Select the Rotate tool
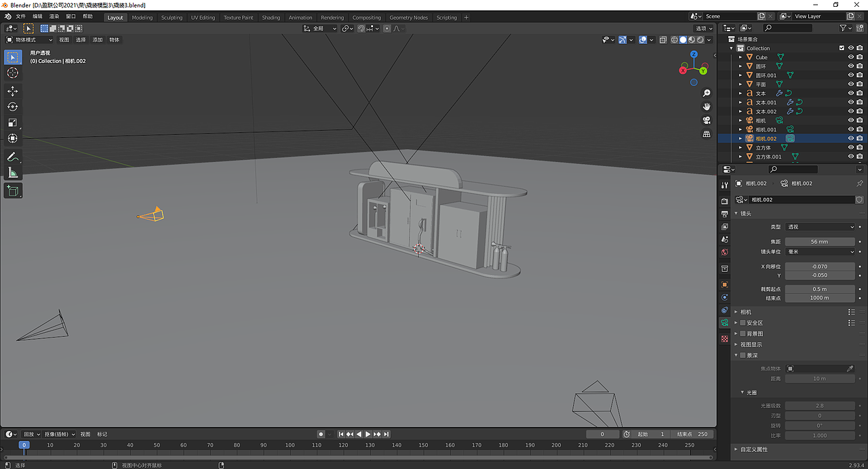 [x=13, y=106]
